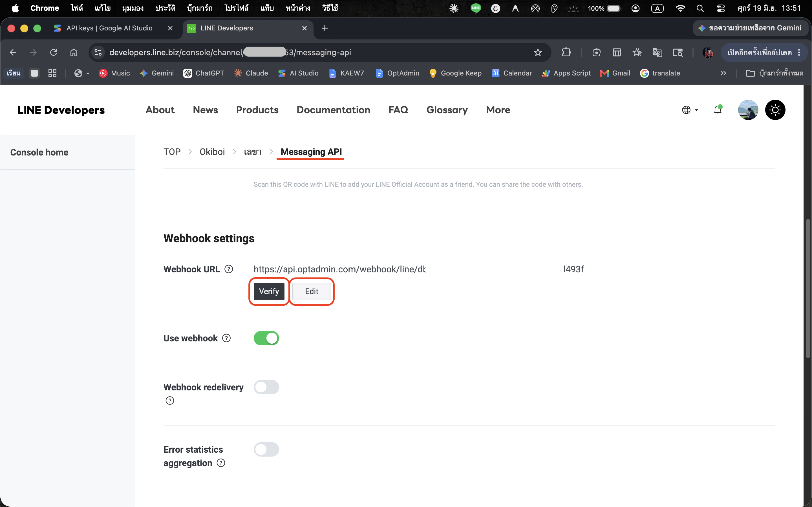Disable the Use webhook toggle
Screen dimensions: 812x507
(x=266, y=338)
